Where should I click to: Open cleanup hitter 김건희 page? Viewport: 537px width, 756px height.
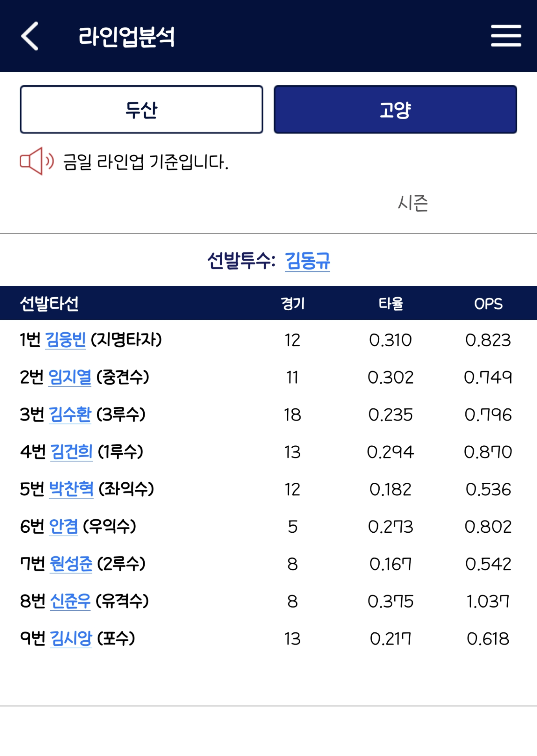pos(72,452)
